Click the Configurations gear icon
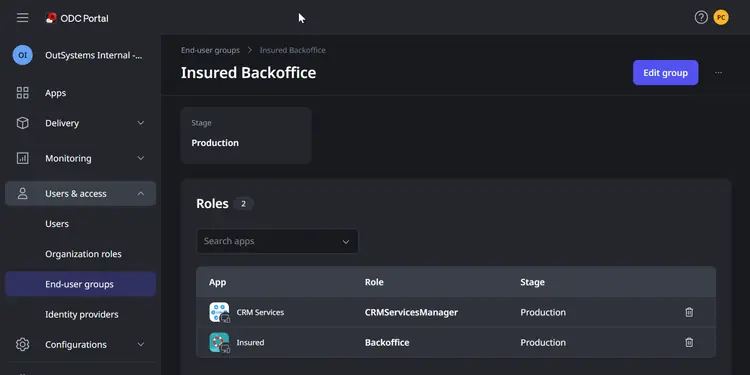 22,344
